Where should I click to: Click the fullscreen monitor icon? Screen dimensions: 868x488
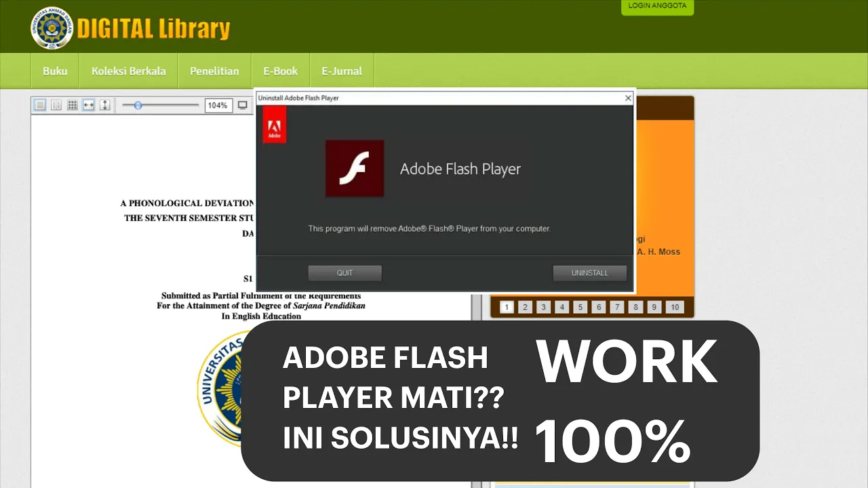243,105
